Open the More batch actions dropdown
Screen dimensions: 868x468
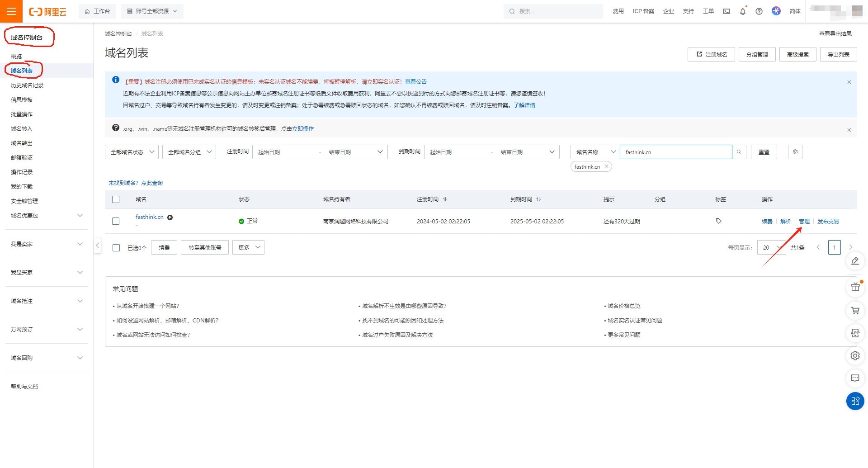[248, 247]
